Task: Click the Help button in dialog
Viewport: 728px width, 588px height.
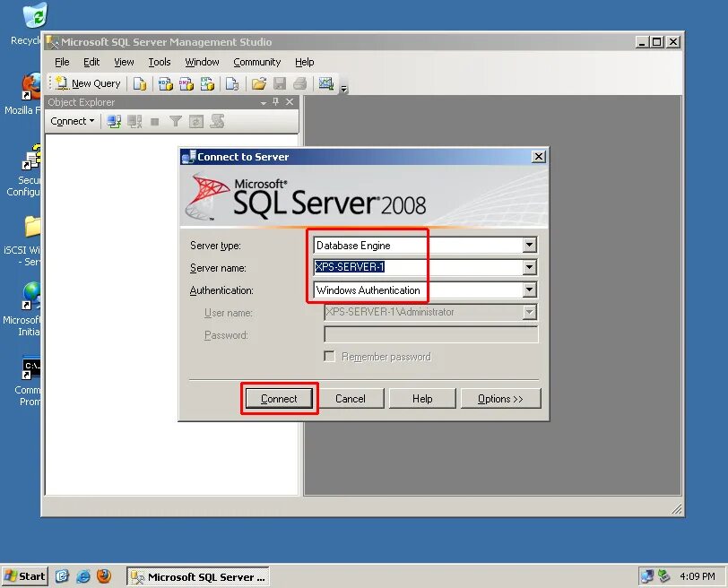Action: tap(422, 399)
